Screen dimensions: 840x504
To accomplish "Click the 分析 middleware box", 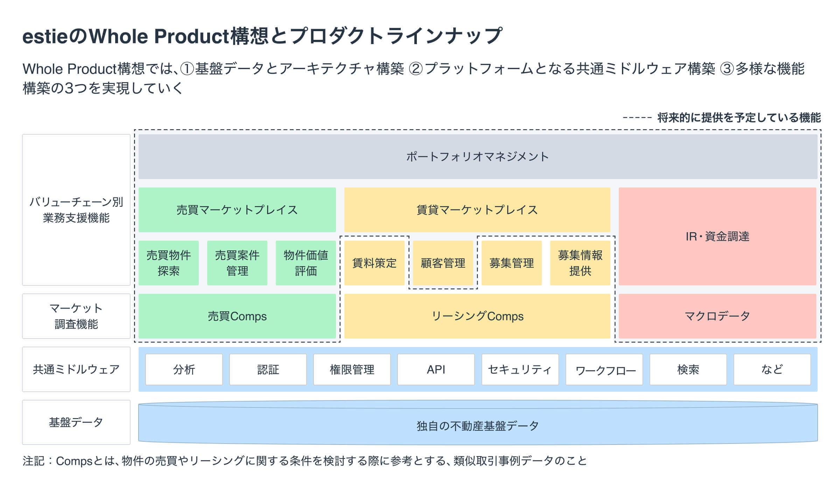I will [x=184, y=369].
